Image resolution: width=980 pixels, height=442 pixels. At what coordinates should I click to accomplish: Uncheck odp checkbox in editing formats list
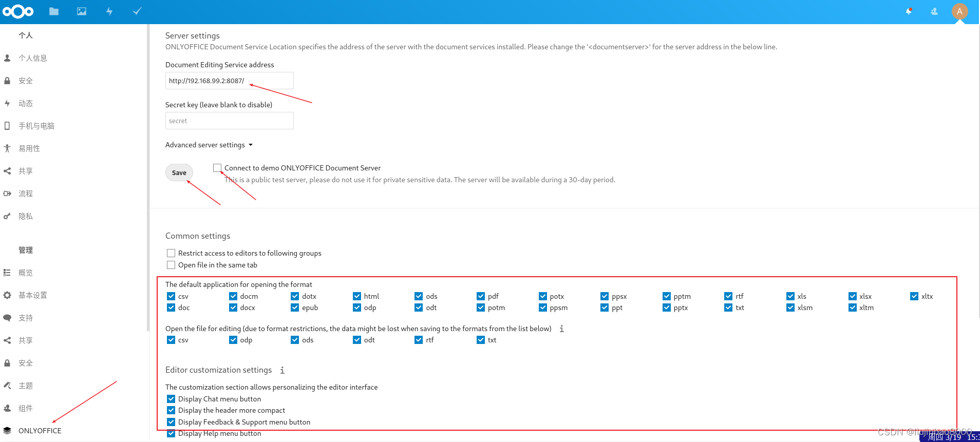(x=233, y=340)
